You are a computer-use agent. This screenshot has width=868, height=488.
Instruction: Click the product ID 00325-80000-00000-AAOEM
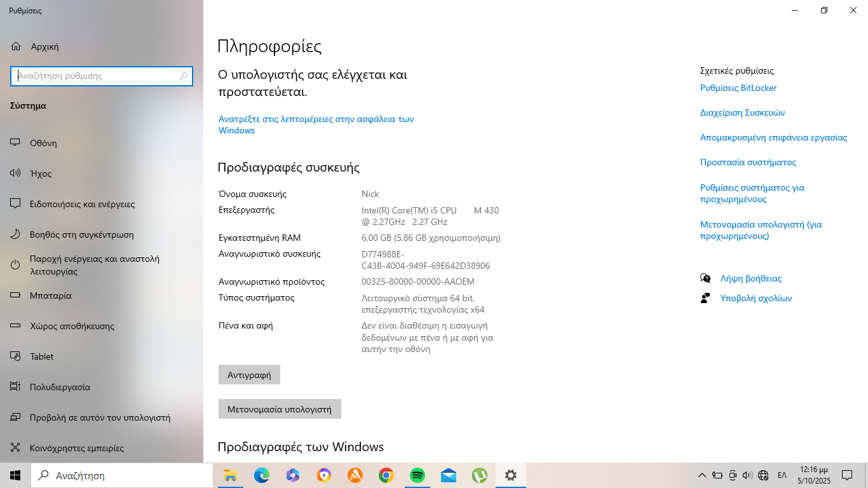pos(418,281)
